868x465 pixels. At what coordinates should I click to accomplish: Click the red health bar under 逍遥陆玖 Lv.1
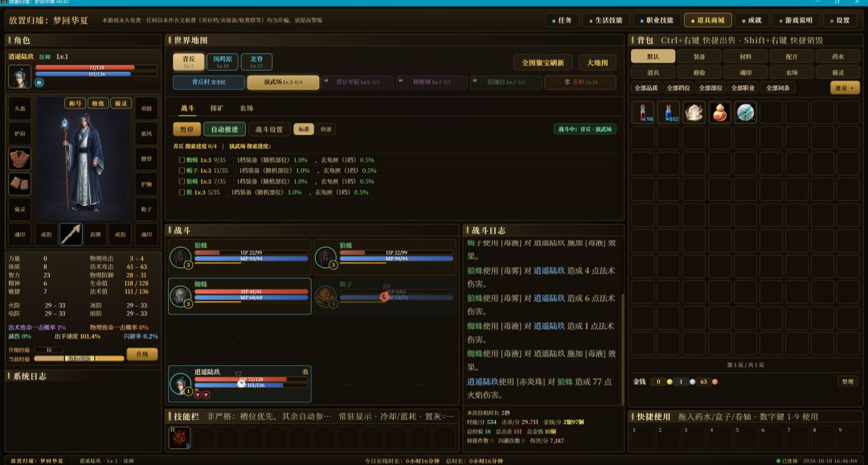pyautogui.click(x=96, y=68)
